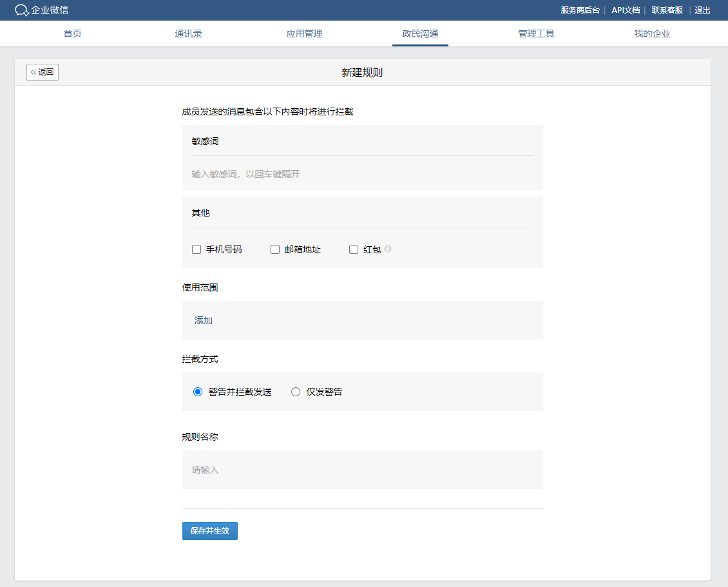Click 保存并生效 button
The height and width of the screenshot is (587, 728).
click(210, 531)
